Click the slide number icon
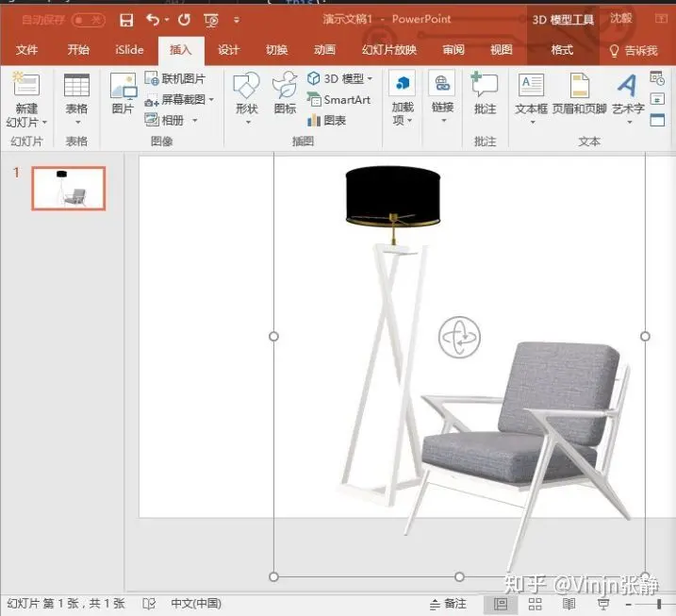The image size is (676, 616). (657, 99)
